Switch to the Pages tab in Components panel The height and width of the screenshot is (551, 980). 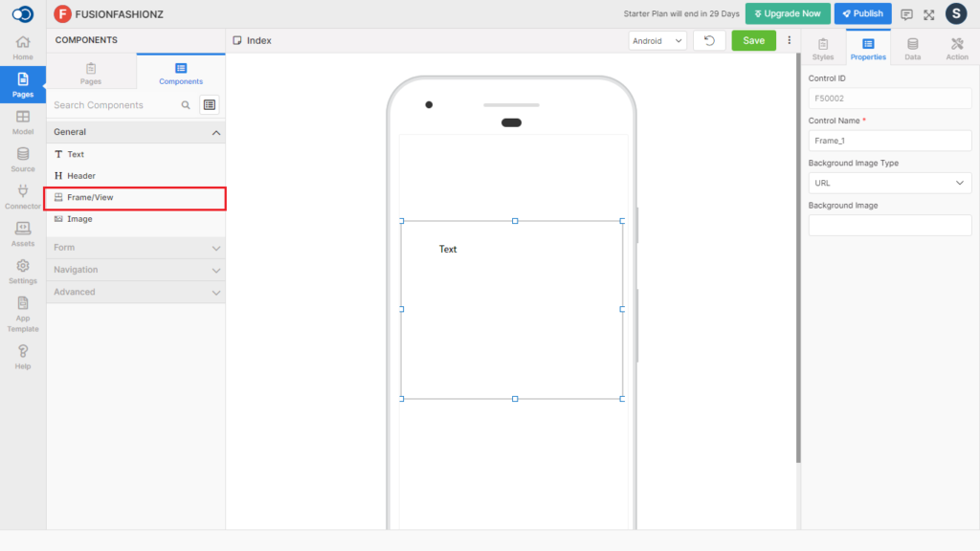(91, 73)
